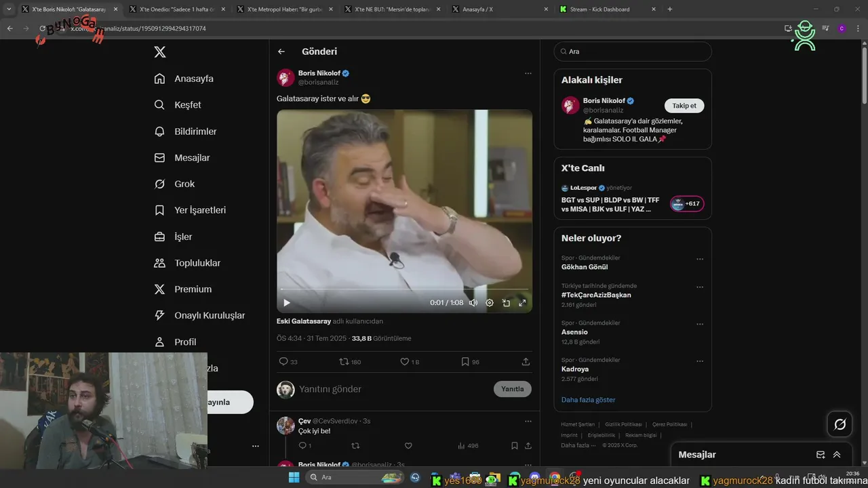Click the back arrow beside Gönderi
Viewport: 868px width, 488px height.
[x=281, y=52]
